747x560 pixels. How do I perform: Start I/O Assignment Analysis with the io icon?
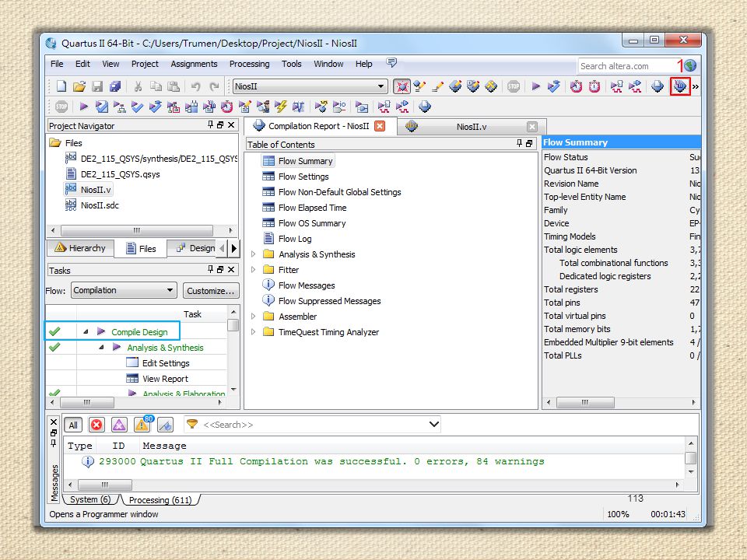tap(339, 107)
